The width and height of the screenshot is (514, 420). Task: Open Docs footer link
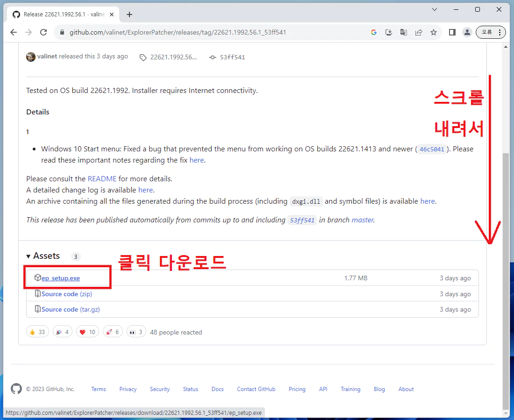(x=218, y=389)
